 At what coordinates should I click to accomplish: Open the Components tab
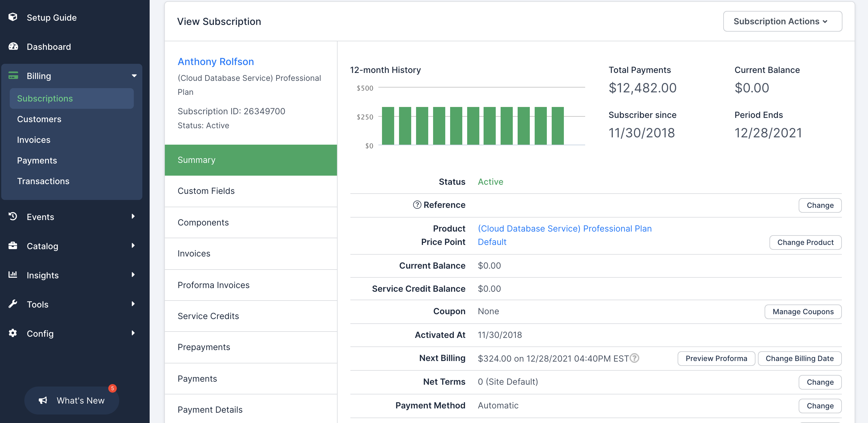[x=203, y=222]
